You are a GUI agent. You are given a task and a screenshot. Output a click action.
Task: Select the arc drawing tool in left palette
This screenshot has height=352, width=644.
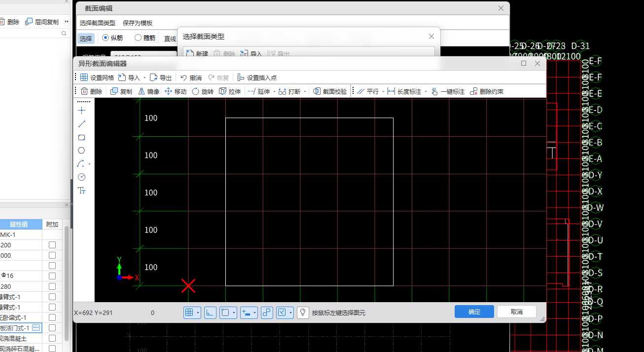pos(82,163)
